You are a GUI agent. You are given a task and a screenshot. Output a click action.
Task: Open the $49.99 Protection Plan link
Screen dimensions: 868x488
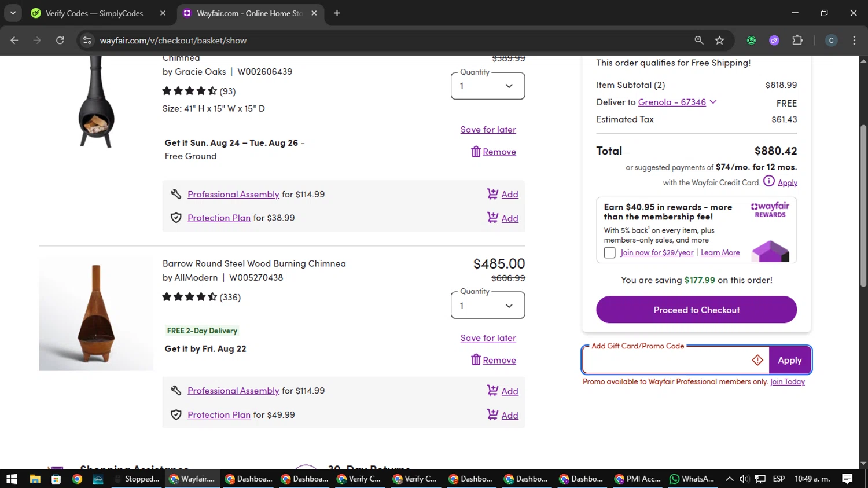pyautogui.click(x=219, y=415)
